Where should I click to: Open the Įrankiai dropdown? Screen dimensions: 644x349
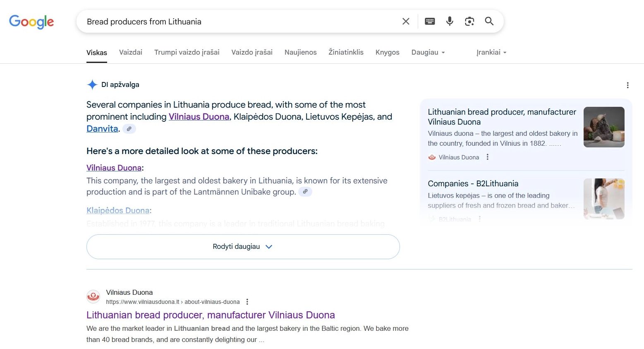tap(491, 52)
